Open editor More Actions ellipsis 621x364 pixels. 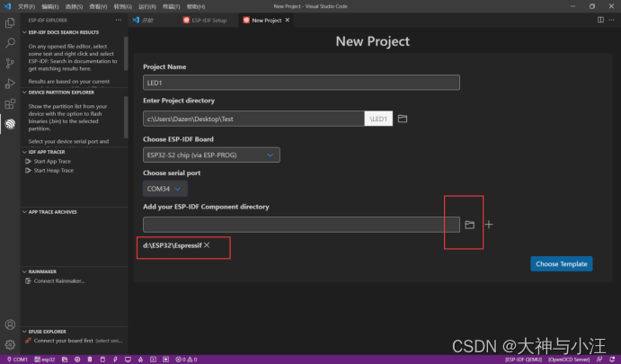pos(611,20)
